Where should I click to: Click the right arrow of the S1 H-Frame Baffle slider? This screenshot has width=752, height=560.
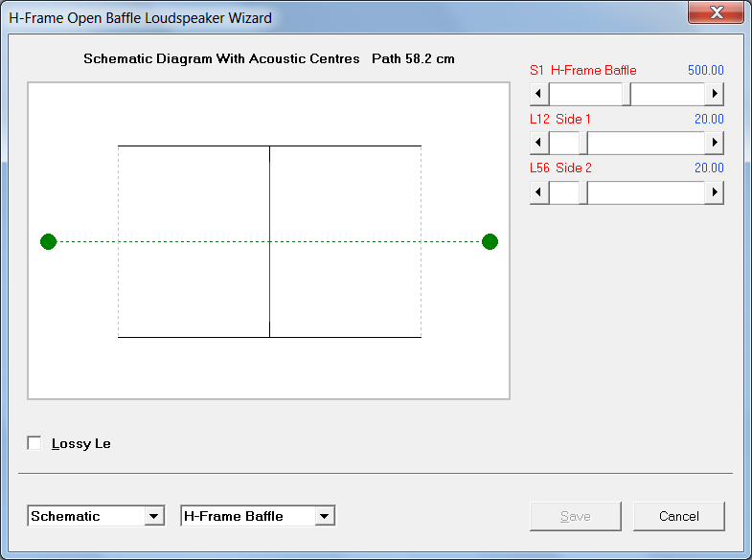[714, 94]
